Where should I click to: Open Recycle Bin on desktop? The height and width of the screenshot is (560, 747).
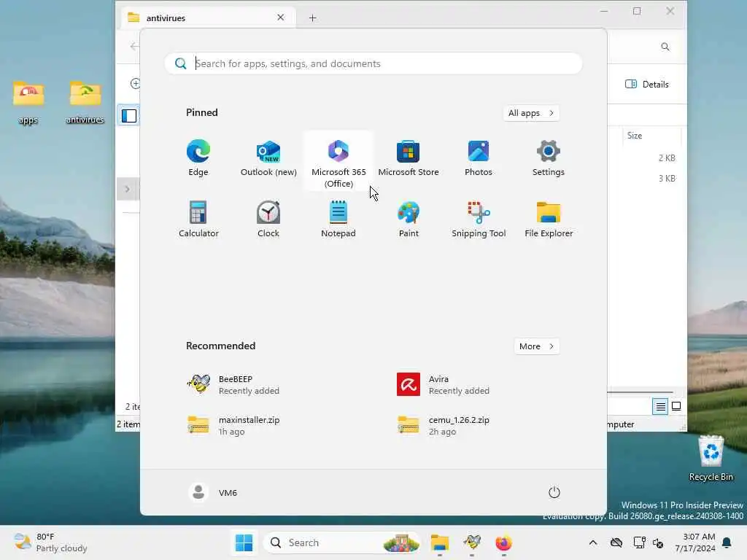click(711, 458)
